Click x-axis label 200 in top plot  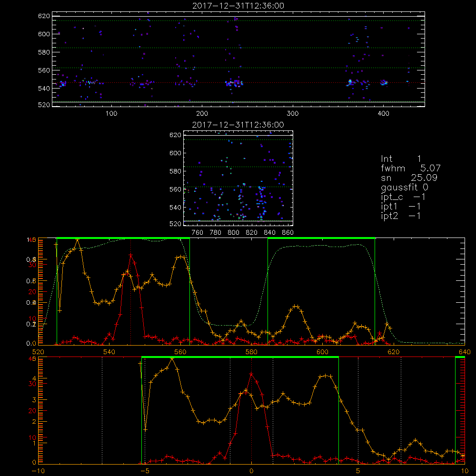coord(202,114)
